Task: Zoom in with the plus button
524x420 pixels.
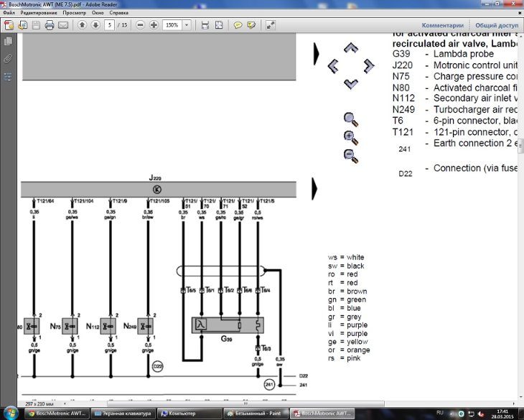Action: pos(154,25)
